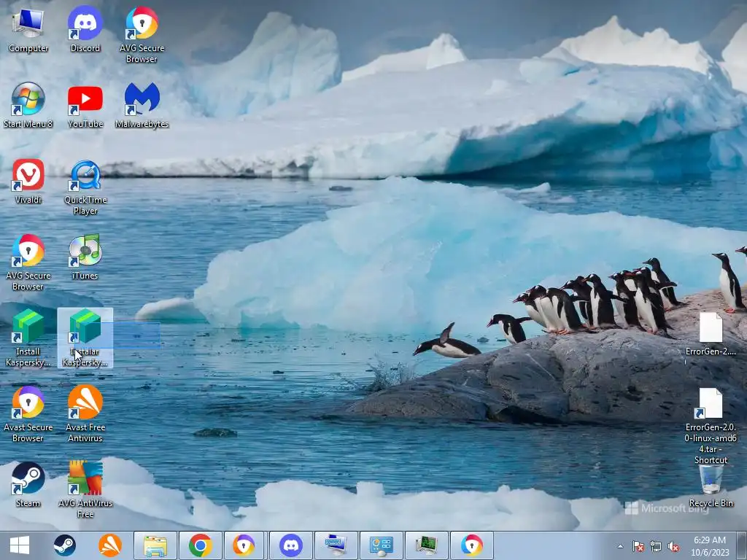Select AVG Secure Browser shortcut beside Discord

click(142, 35)
